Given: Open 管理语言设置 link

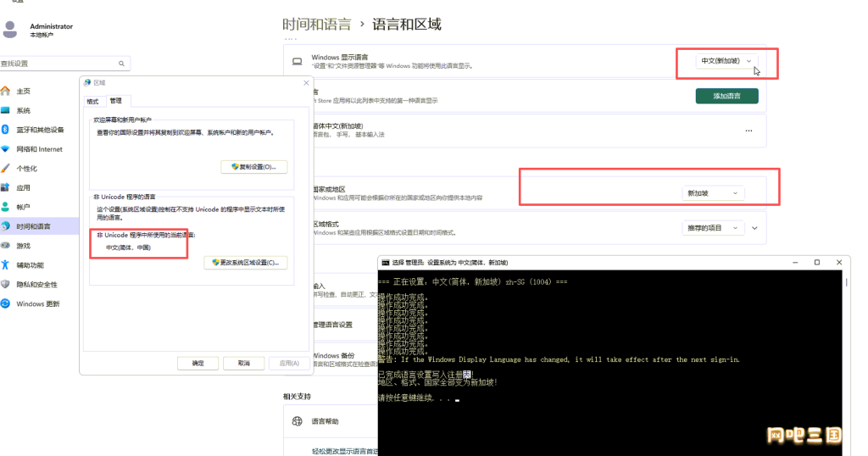Looking at the screenshot, I should click(x=332, y=325).
